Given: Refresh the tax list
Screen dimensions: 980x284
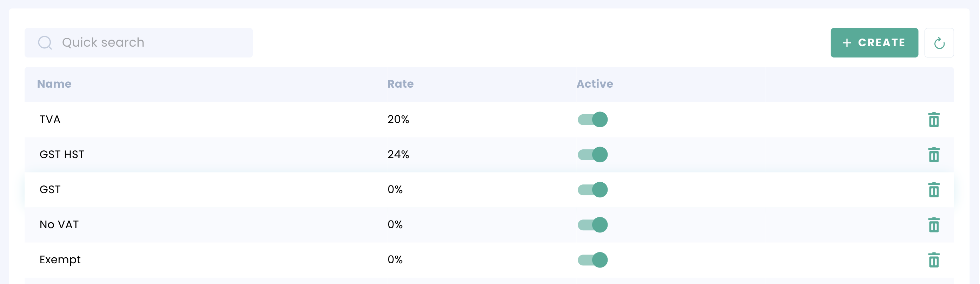Looking at the screenshot, I should point(939,43).
